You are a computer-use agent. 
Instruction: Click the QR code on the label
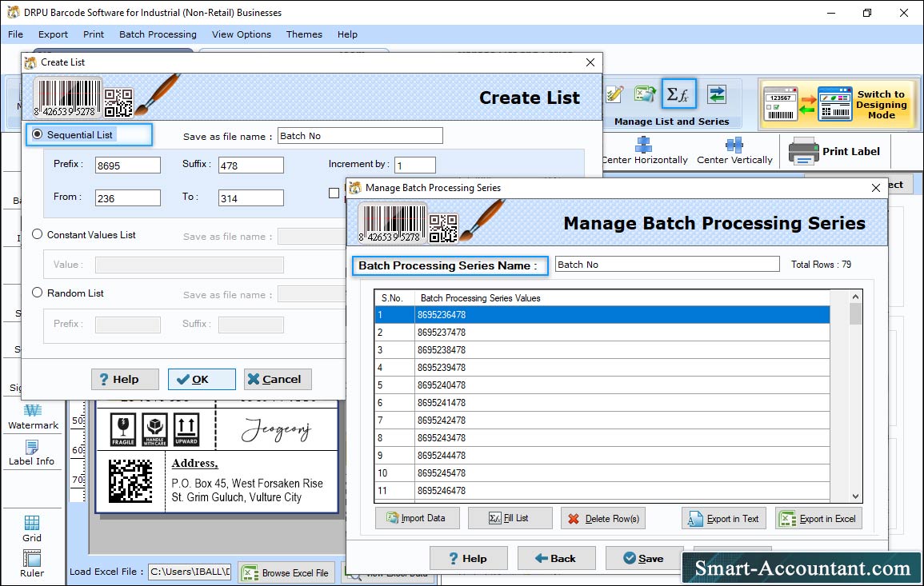[130, 480]
